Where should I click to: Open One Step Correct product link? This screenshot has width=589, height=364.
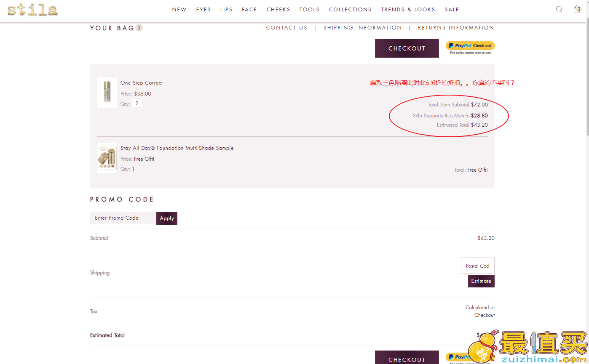click(x=142, y=83)
